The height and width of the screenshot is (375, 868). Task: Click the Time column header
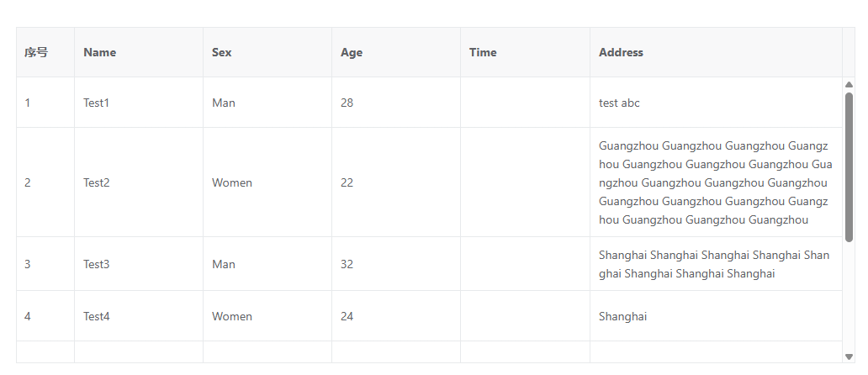483,52
